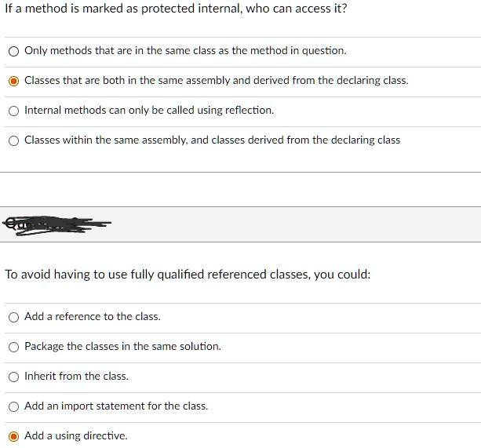The height and width of the screenshot is (448, 481).
Task: Click the 'Add an import statement for the class.' text
Action: click(116, 406)
